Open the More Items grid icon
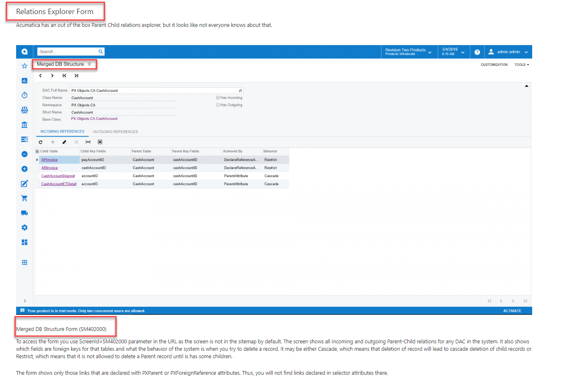 click(24, 262)
